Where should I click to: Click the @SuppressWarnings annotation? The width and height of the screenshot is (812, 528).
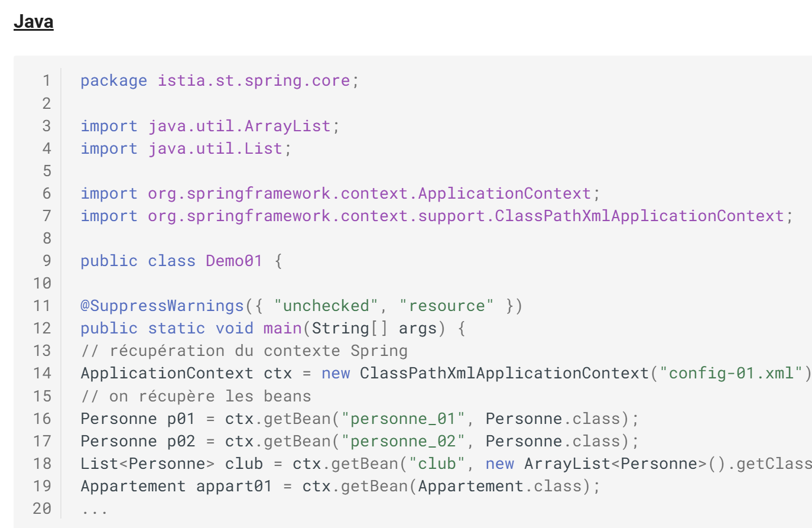[x=162, y=306]
